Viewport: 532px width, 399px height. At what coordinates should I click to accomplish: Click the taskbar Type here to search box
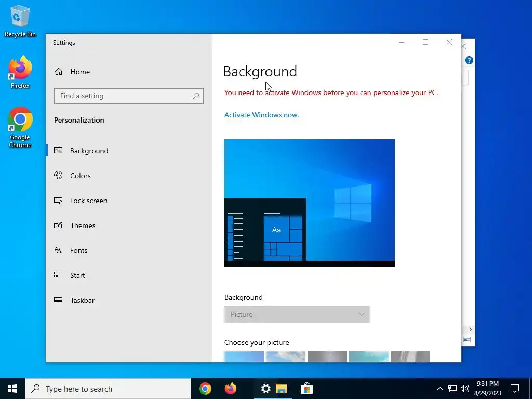[x=108, y=389]
